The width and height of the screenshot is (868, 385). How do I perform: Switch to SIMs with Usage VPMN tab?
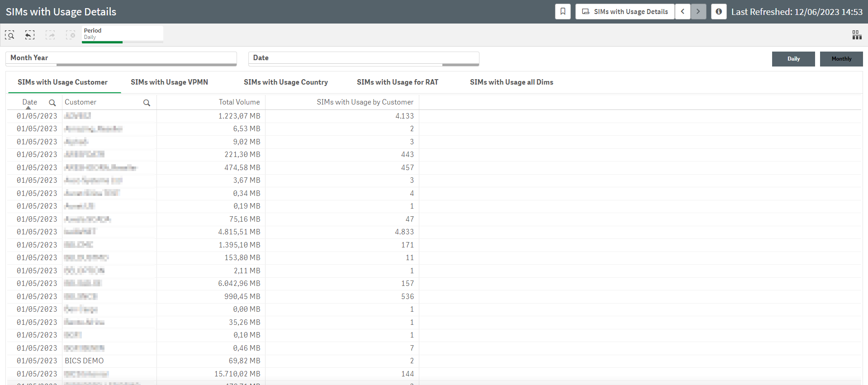(169, 82)
